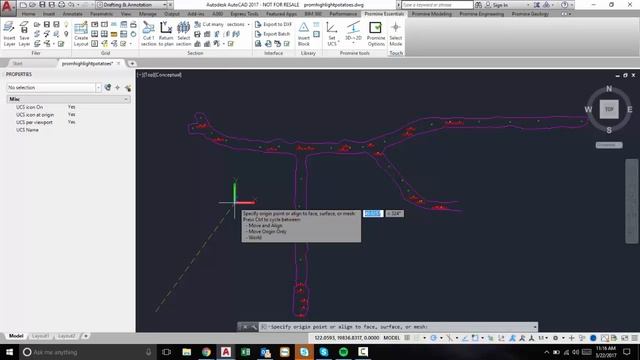The height and width of the screenshot is (360, 640).
Task: Click the N compass letter on ViewCube
Action: [609, 89]
